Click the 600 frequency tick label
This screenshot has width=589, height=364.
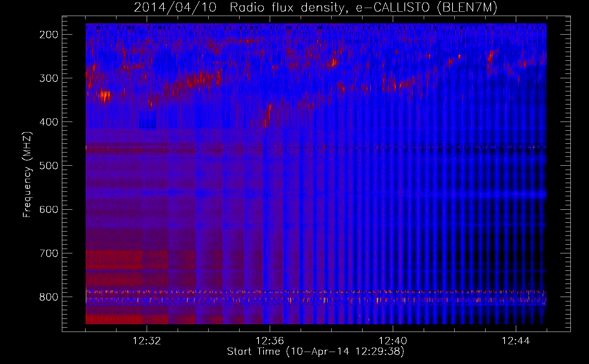click(49, 210)
